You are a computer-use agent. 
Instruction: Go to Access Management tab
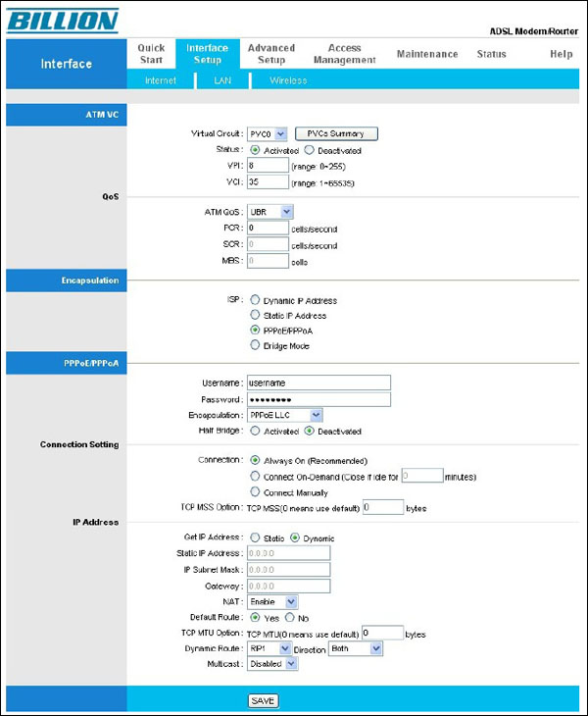[x=344, y=54]
